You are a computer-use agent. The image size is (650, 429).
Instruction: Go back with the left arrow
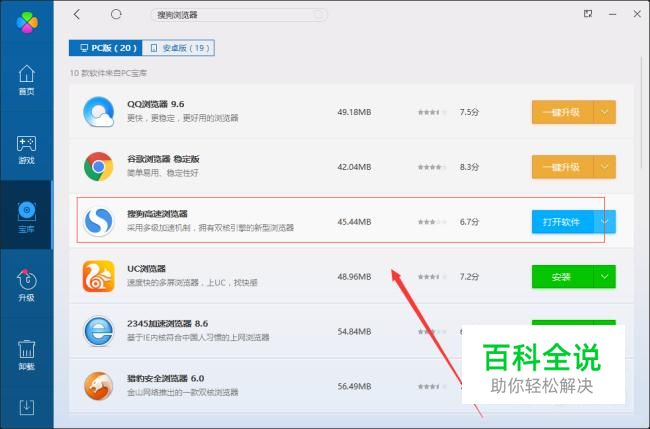point(76,15)
